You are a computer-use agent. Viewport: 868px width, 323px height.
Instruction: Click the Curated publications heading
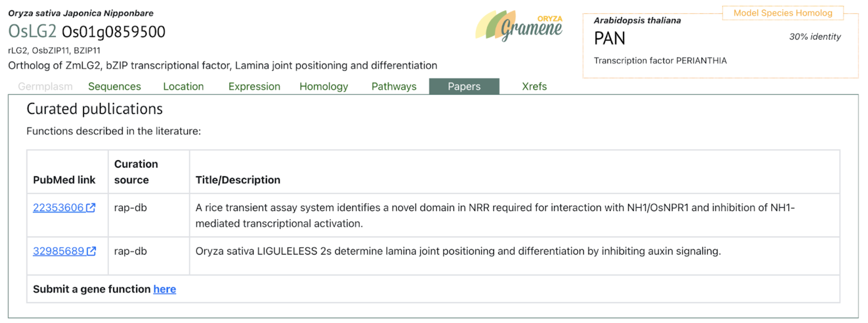95,109
